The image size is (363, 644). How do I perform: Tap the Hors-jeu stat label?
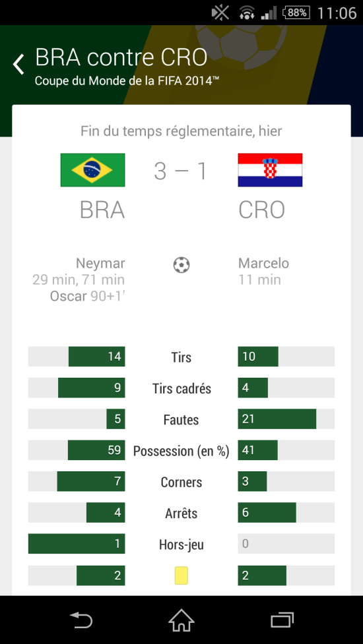[x=181, y=544]
